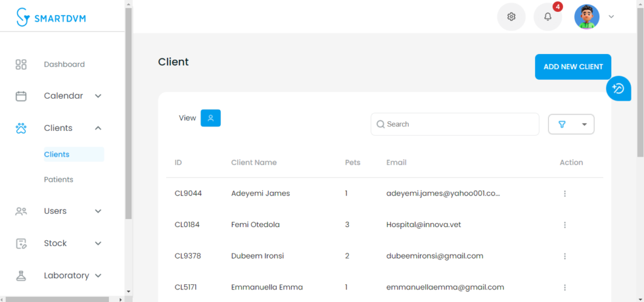Click the floating quick-add icon below Add New Client
The height and width of the screenshot is (302, 644).
click(x=618, y=88)
